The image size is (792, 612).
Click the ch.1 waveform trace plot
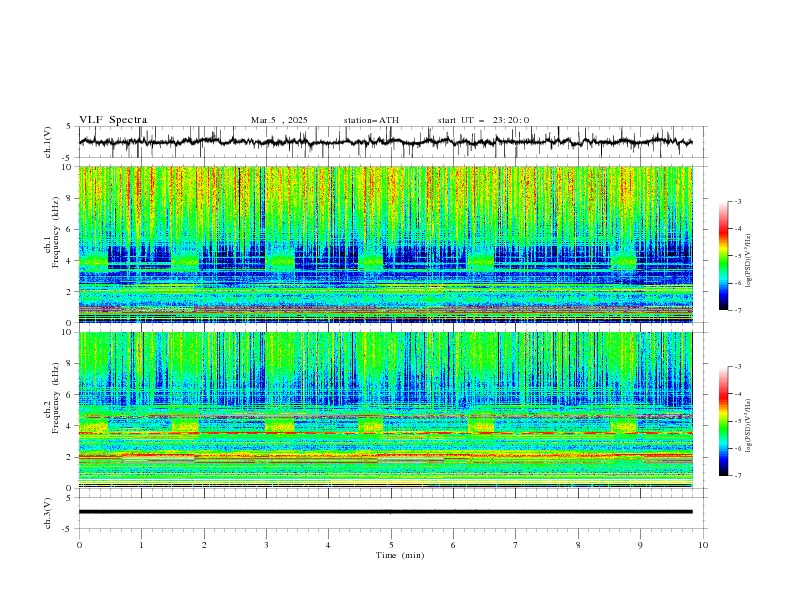[386, 142]
